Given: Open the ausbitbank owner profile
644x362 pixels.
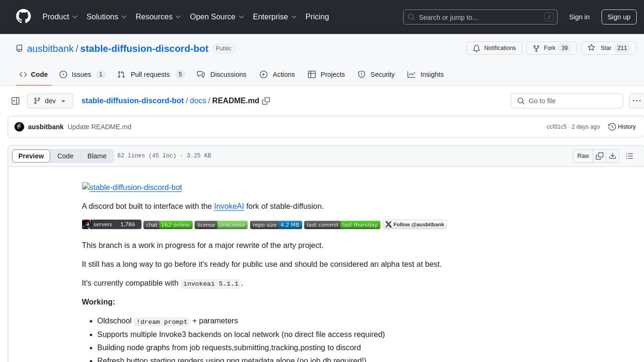Looking at the screenshot, I should coord(50,48).
